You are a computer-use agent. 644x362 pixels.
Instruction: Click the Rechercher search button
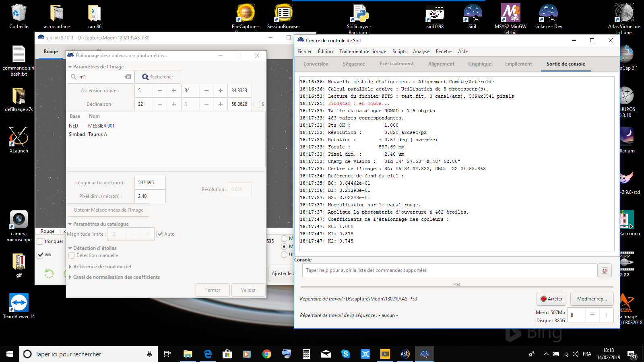(x=158, y=77)
